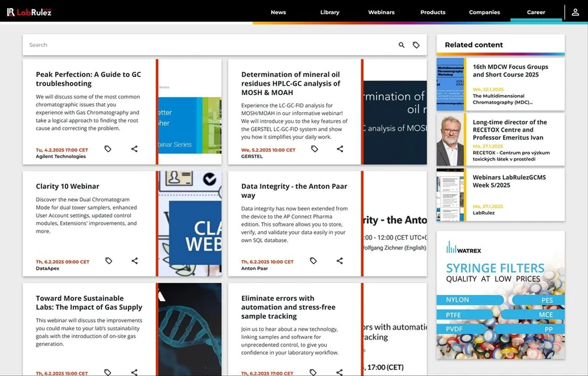This screenshot has height=376, width=588.
Task: Open the Products menu
Action: pos(433,13)
